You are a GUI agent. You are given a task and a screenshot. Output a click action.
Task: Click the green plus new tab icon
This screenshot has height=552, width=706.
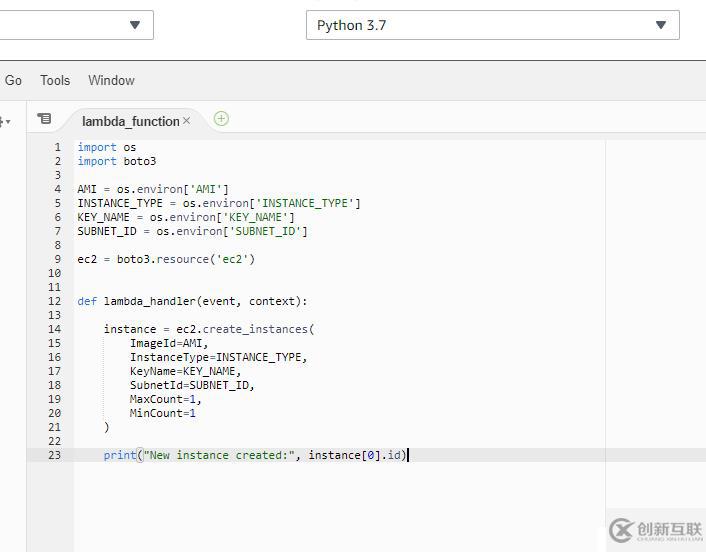pos(221,118)
